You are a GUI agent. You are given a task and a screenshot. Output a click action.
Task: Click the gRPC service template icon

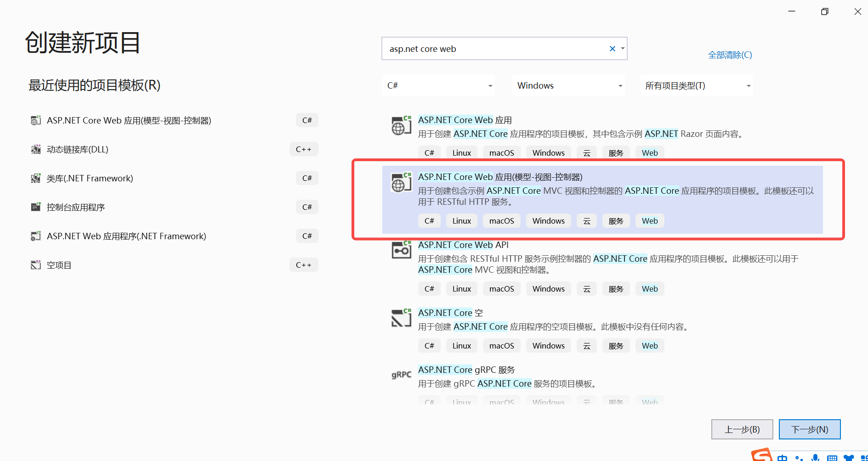click(401, 375)
